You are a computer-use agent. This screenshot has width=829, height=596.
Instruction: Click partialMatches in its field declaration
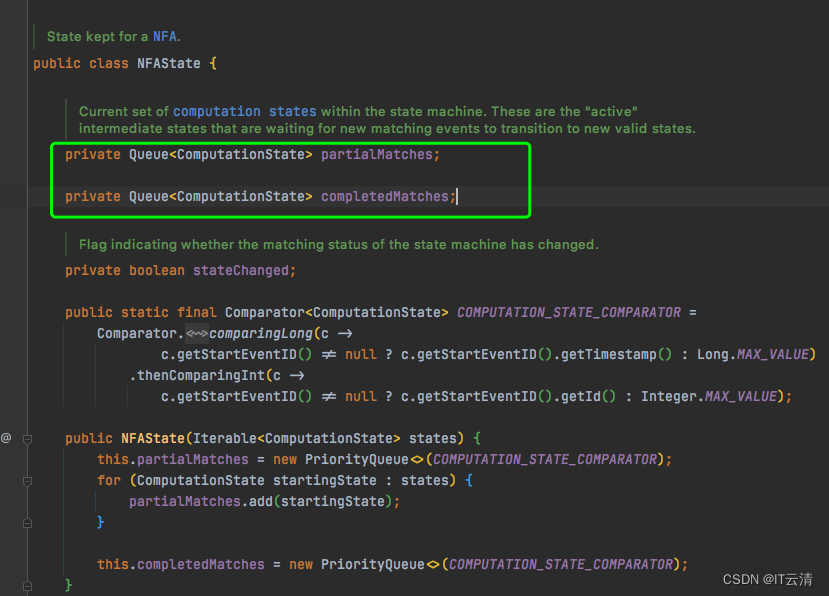pyautogui.click(x=377, y=154)
